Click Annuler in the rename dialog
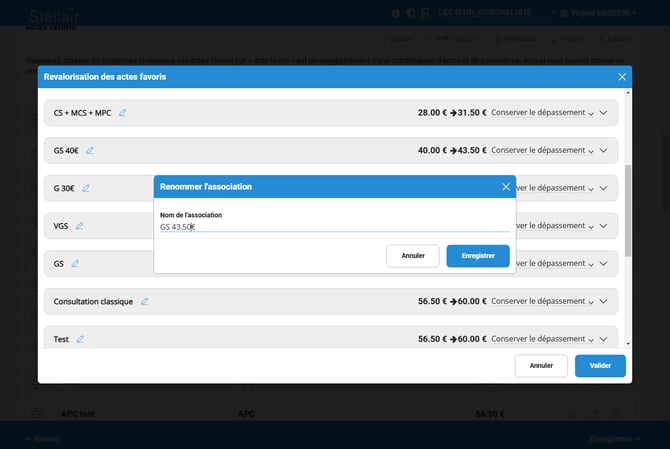Viewport: 670px width, 449px height. (413, 256)
